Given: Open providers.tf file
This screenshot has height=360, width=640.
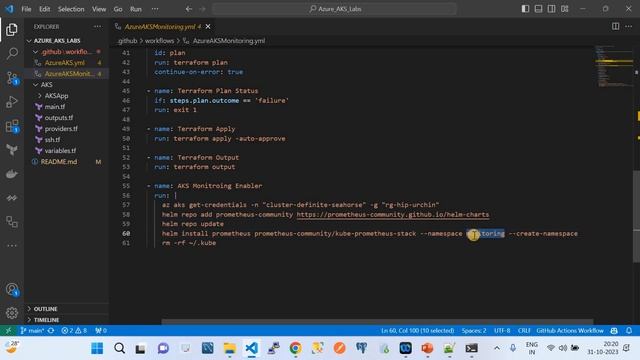Looking at the screenshot, I should [61, 129].
